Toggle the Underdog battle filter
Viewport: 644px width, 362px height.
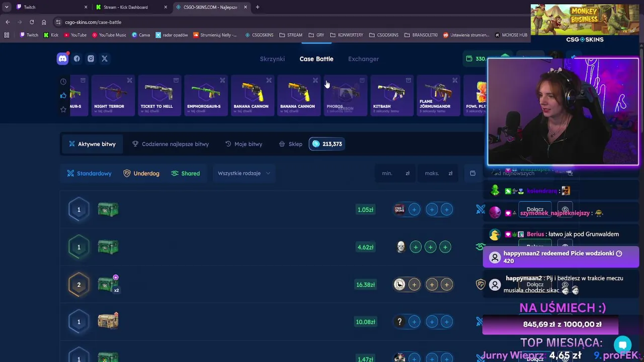141,173
